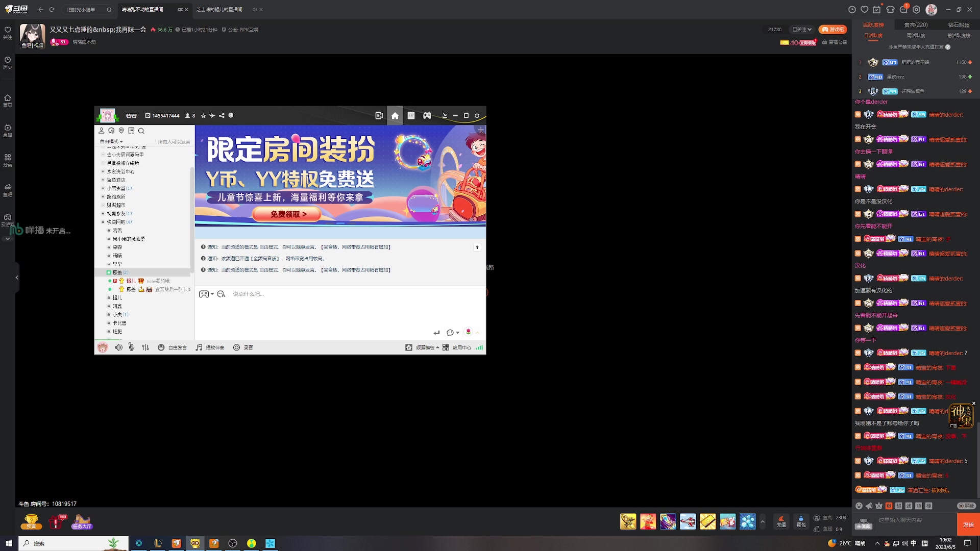Open the game controller icon in YY title bar
This screenshot has width=980, height=551.
[427, 116]
